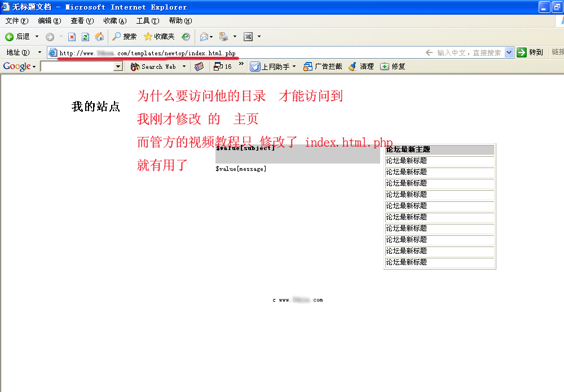Click the 广告拦截 ad block button
The height and width of the screenshot is (392, 564).
coord(323,67)
